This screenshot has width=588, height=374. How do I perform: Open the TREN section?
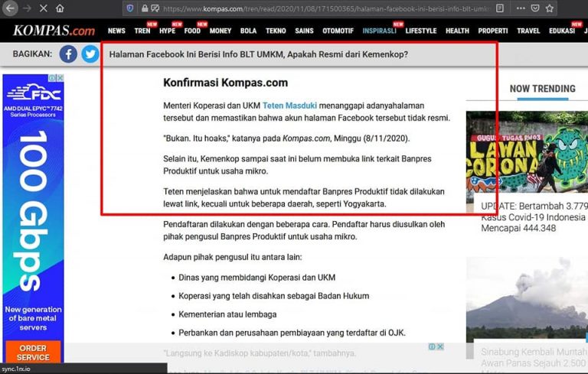pyautogui.click(x=142, y=31)
